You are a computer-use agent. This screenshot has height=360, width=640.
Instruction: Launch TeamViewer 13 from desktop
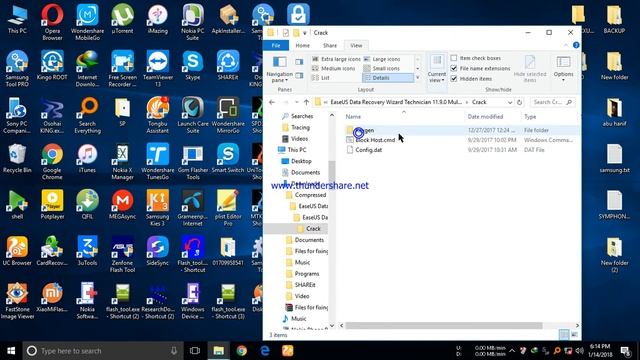tap(158, 68)
